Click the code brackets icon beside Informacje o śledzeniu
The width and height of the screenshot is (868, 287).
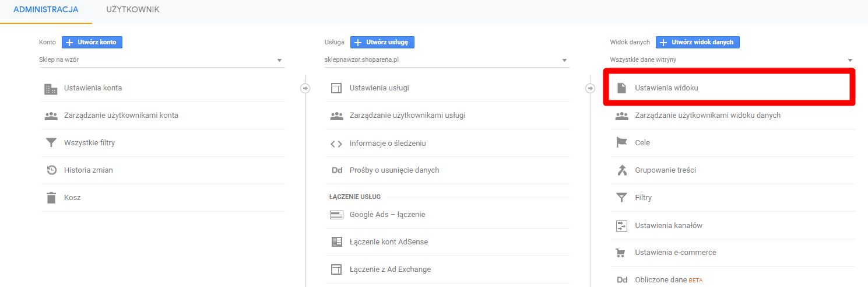pos(336,143)
